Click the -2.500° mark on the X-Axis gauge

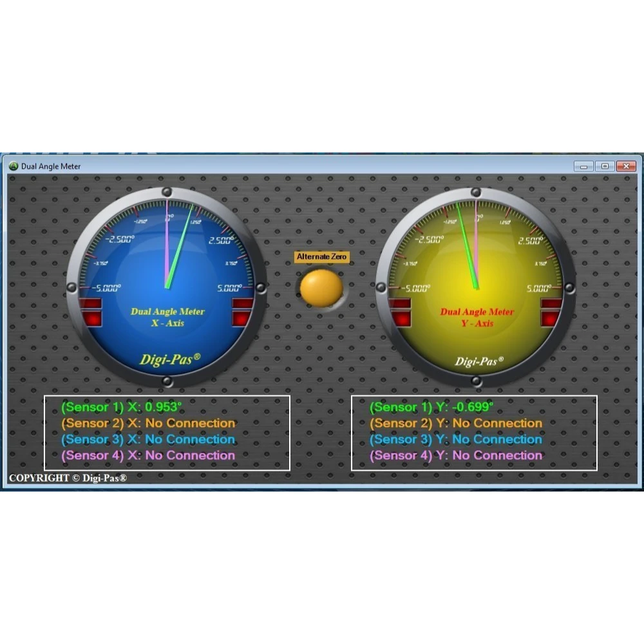(120, 239)
